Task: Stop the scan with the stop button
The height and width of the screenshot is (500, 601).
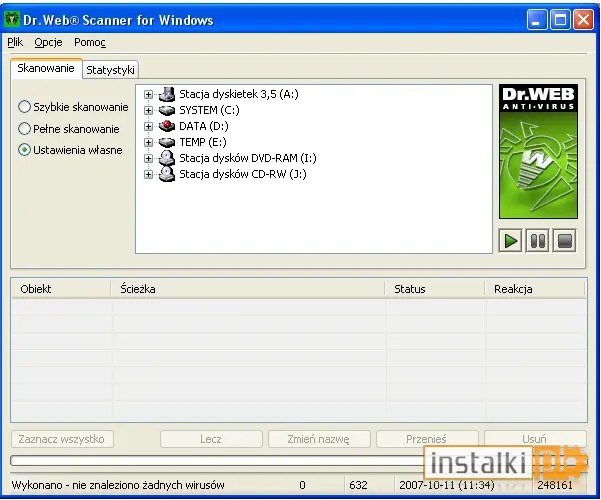Action: 565,241
